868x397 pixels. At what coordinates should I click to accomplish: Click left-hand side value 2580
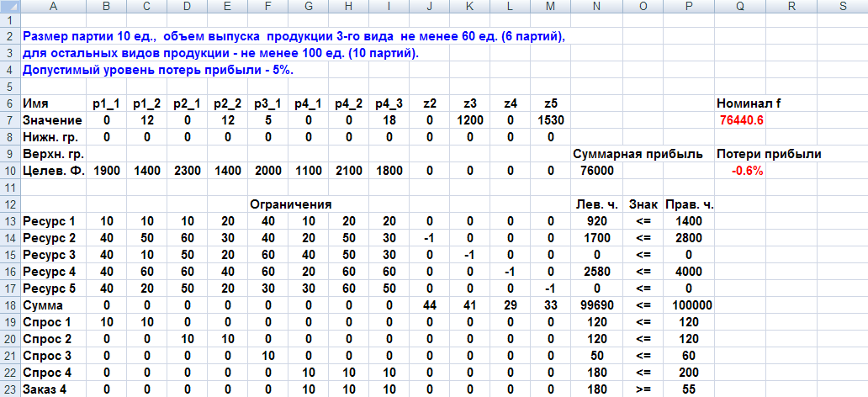tap(596, 272)
